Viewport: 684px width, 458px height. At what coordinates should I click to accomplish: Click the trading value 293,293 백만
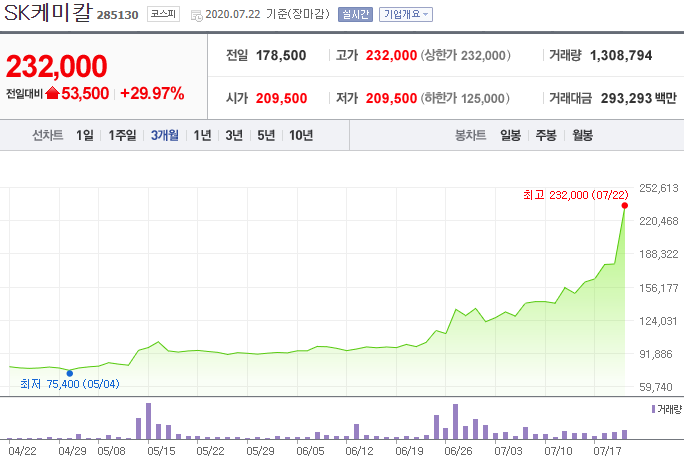point(639,98)
